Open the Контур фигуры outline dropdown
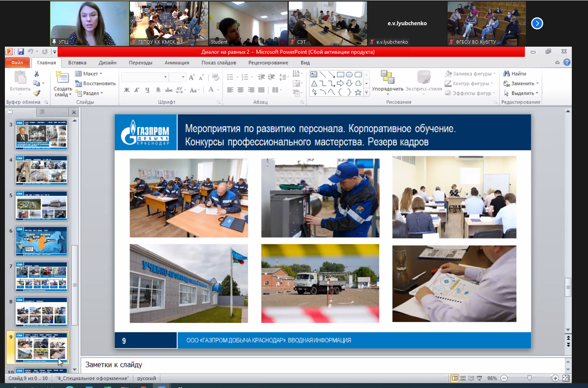This screenshot has width=588, height=388. (469, 84)
